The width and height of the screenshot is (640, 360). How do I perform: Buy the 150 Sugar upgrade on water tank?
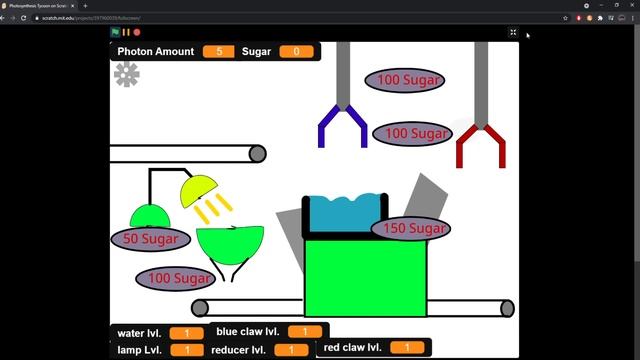[x=411, y=229]
